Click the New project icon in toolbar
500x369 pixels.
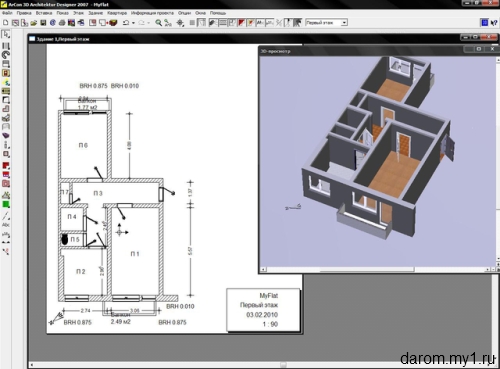click(5, 23)
